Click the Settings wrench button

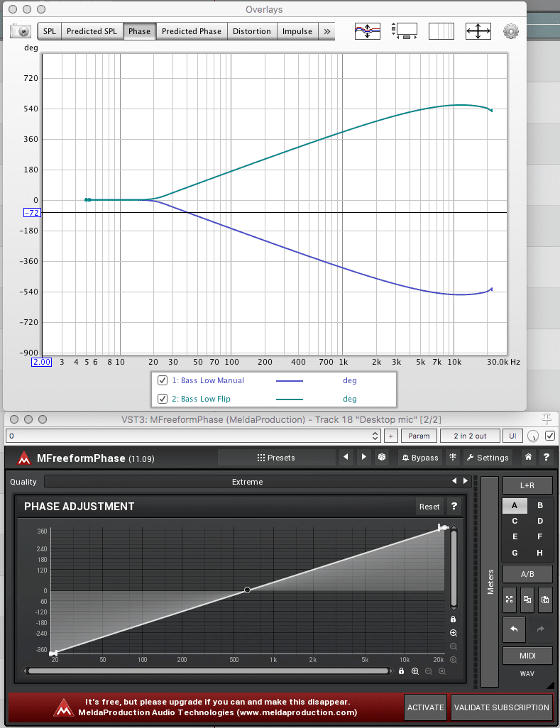[x=488, y=458]
